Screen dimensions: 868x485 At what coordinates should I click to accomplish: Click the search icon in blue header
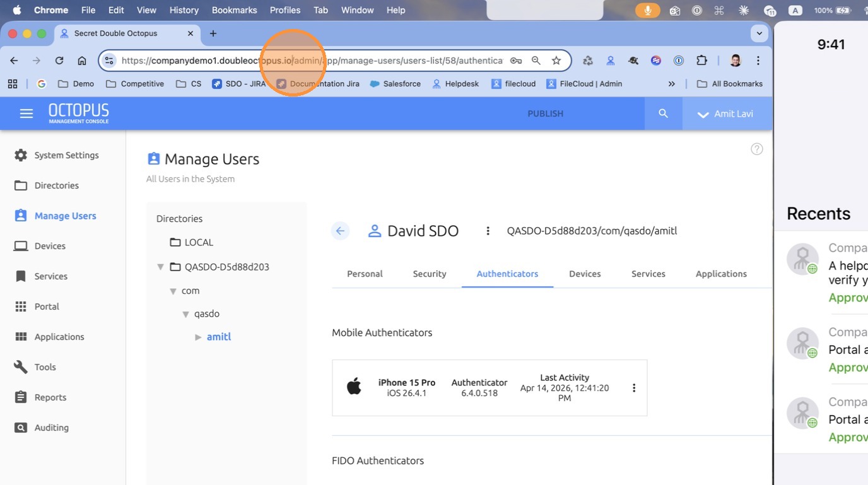click(663, 114)
